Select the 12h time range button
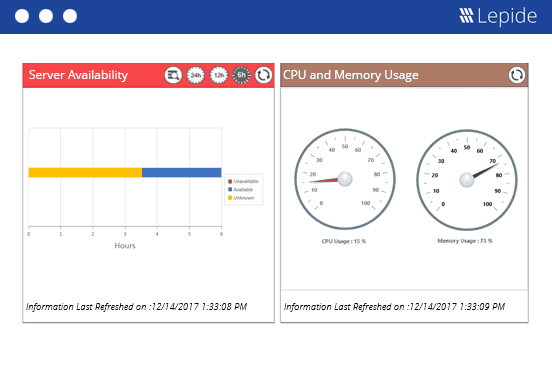 (219, 75)
